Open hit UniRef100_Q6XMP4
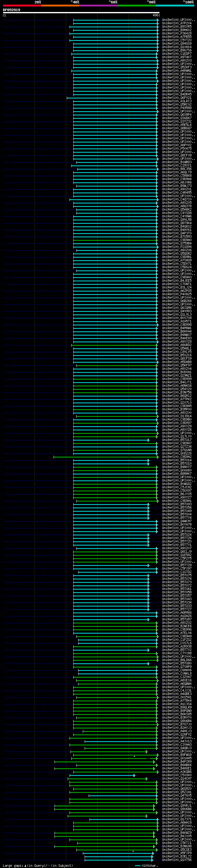This screenshot has height=868, width=197. (177, 115)
